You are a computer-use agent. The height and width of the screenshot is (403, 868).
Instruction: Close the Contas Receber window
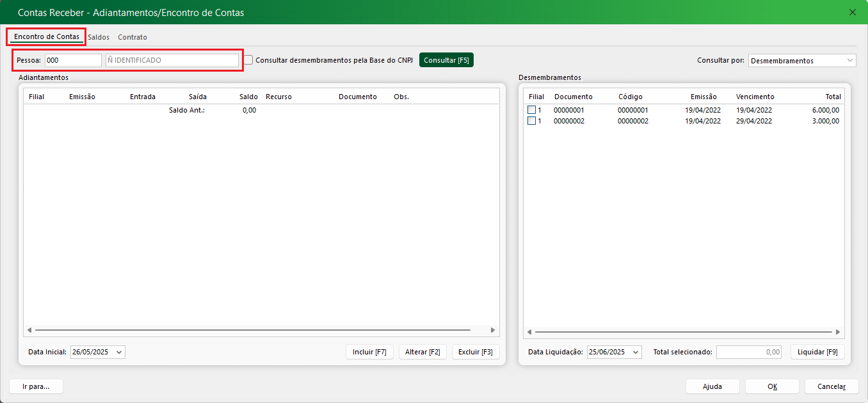click(x=852, y=12)
